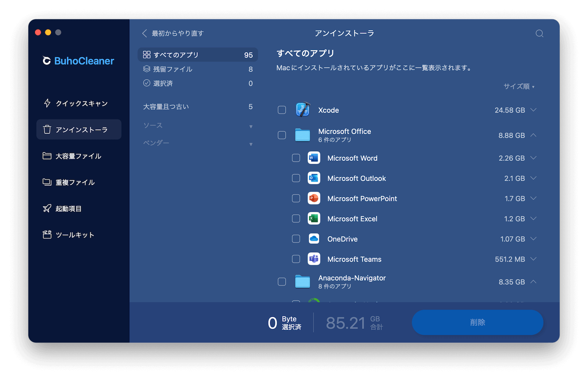
Task: Click the Microsoft Office 8.88 GB size
Action: click(x=512, y=135)
